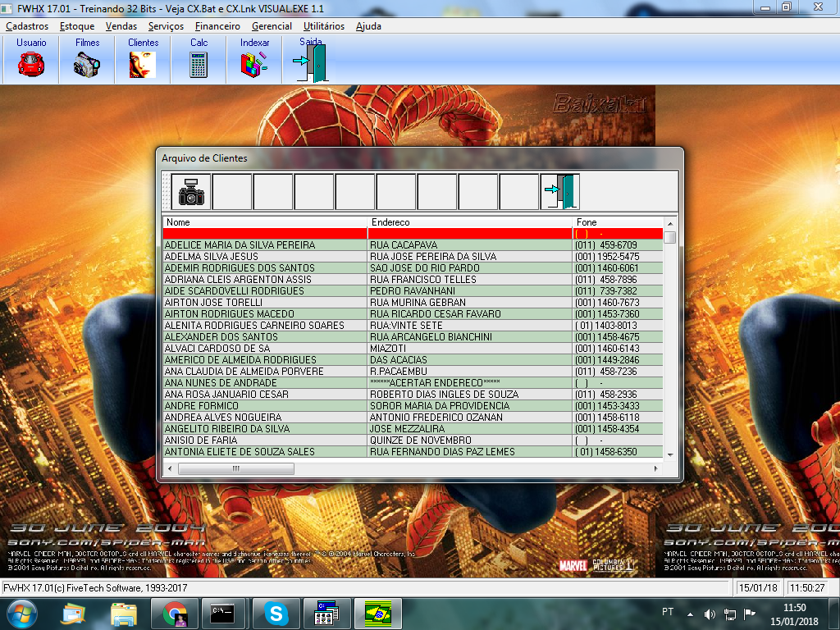840x630 pixels.
Task: Open the command prompt taskbar icon
Action: pyautogui.click(x=222, y=614)
